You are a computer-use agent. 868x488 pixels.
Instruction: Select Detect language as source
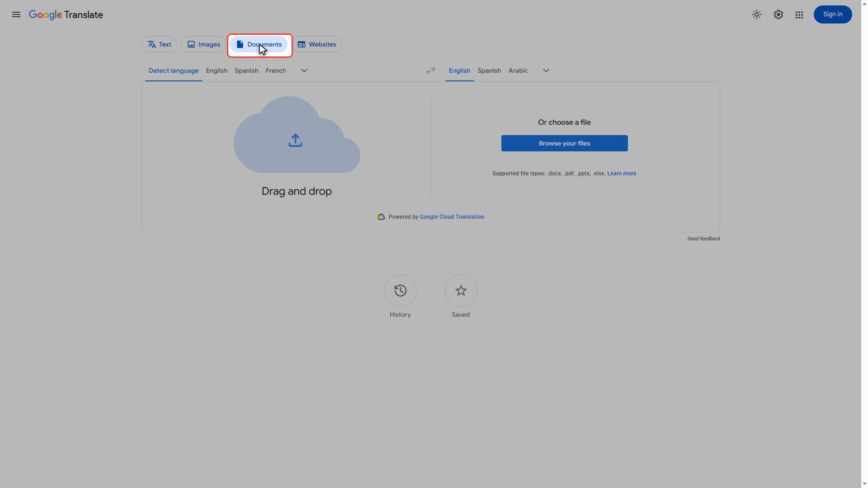pyautogui.click(x=174, y=70)
